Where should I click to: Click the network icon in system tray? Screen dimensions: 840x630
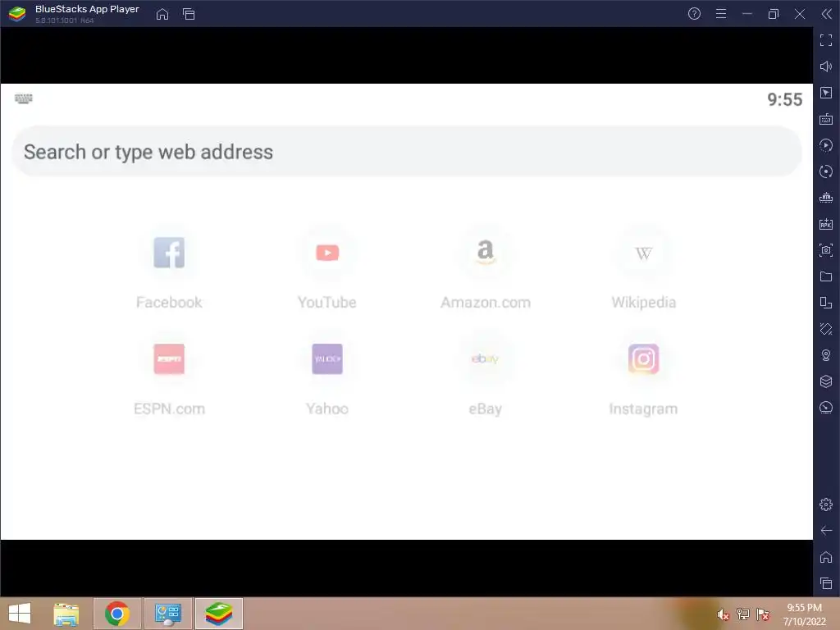coord(743,614)
